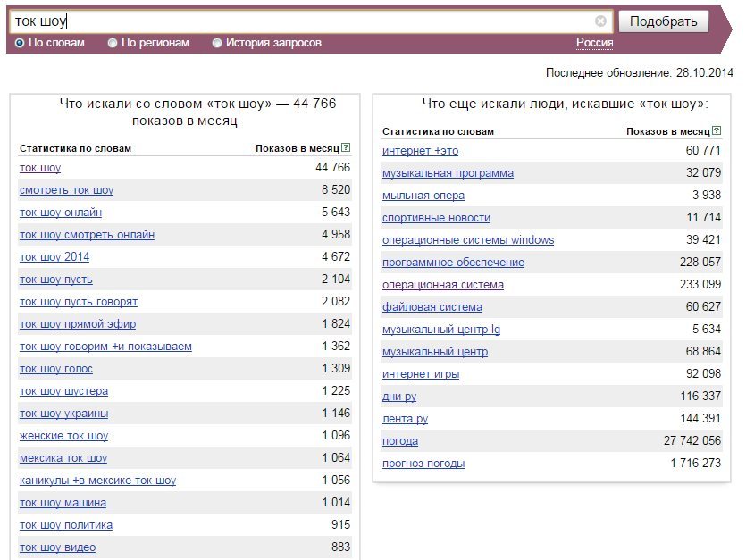Open 'дни ру' related query link
746x560 pixels.
click(x=399, y=397)
